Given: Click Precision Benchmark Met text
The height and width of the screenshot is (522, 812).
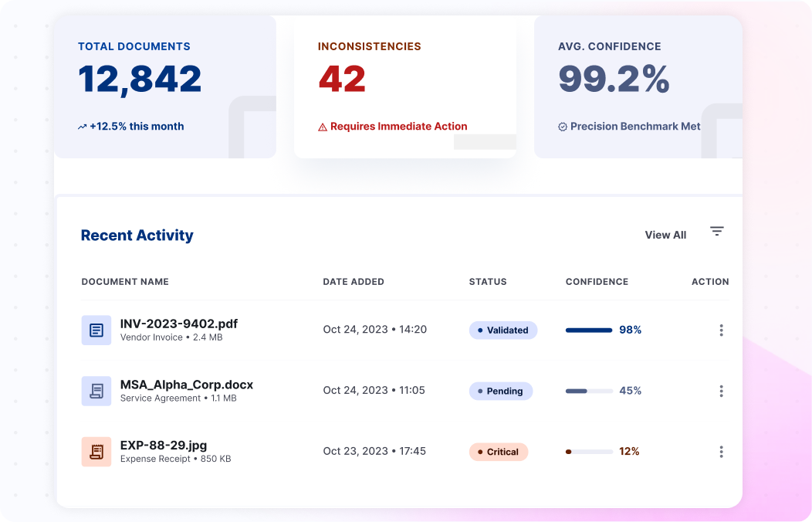Looking at the screenshot, I should tap(635, 127).
